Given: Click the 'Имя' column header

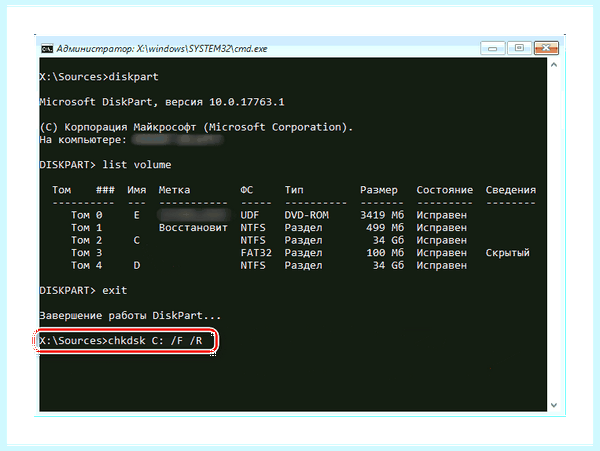Looking at the screenshot, I should tap(137, 190).
